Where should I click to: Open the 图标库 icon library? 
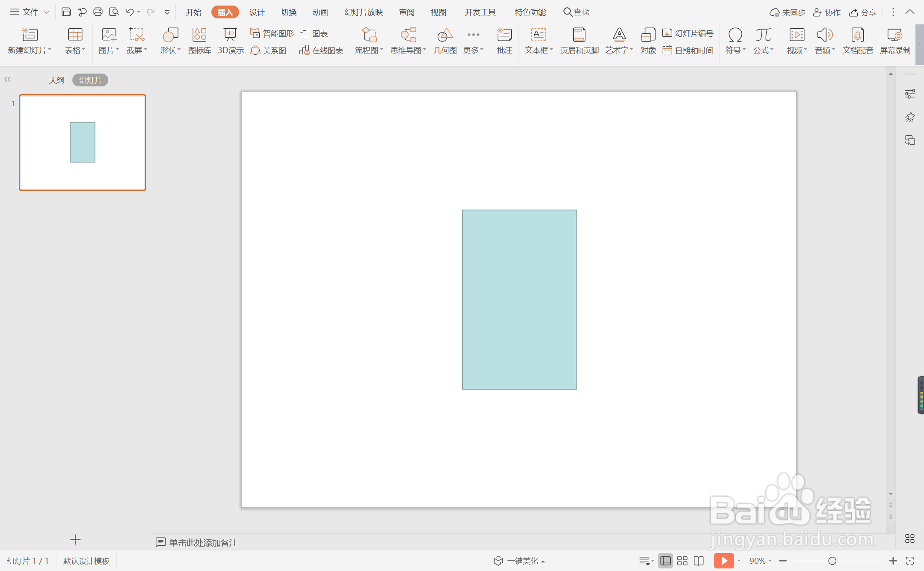point(199,41)
